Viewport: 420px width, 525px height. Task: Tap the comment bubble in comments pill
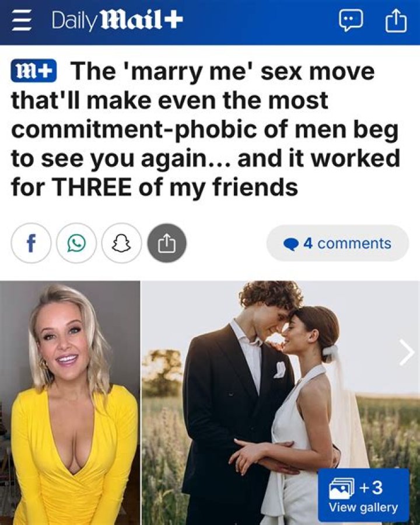click(x=290, y=244)
